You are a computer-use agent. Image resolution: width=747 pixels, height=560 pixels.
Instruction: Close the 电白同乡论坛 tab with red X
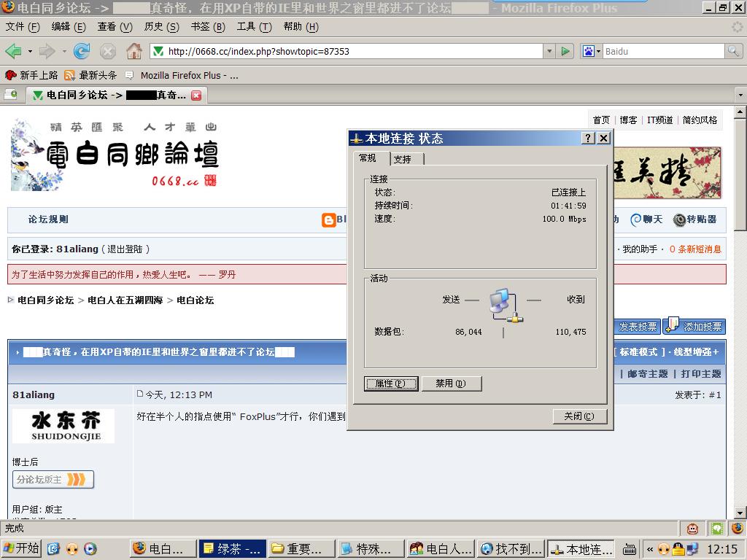196,96
